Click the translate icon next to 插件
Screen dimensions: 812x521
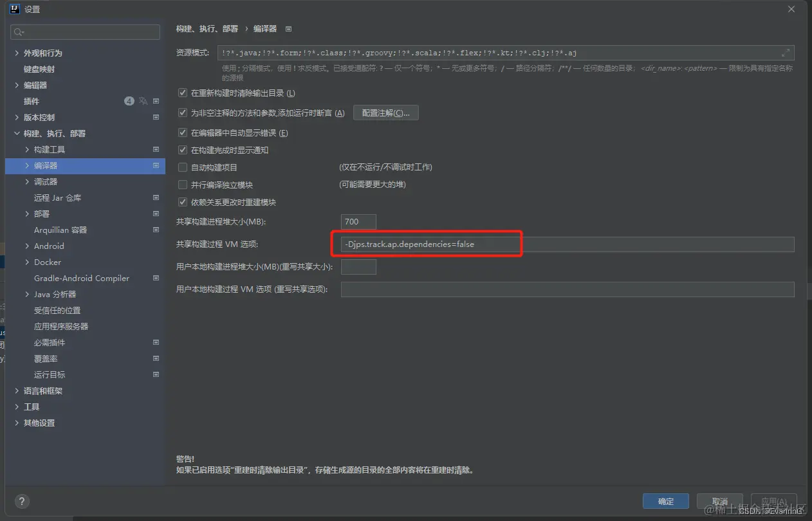pyautogui.click(x=143, y=101)
